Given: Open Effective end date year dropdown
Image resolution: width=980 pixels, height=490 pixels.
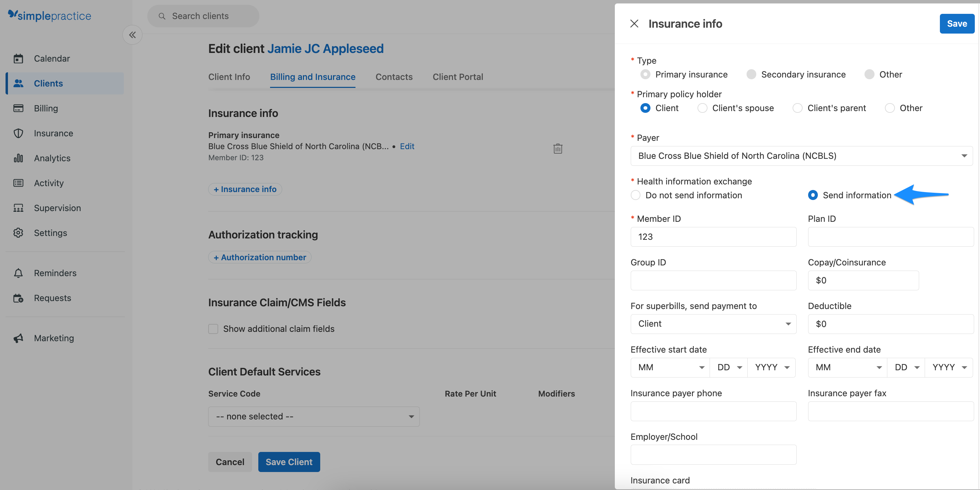Looking at the screenshot, I should tap(949, 367).
